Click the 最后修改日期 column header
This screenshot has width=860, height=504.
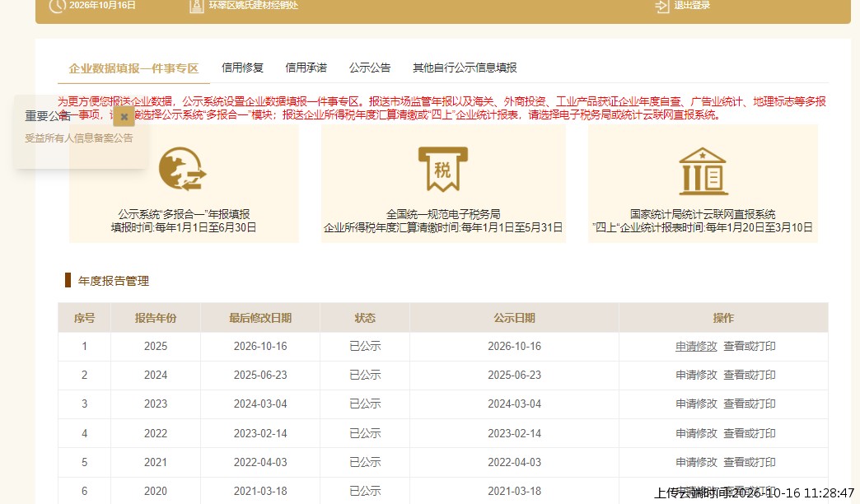[260, 318]
